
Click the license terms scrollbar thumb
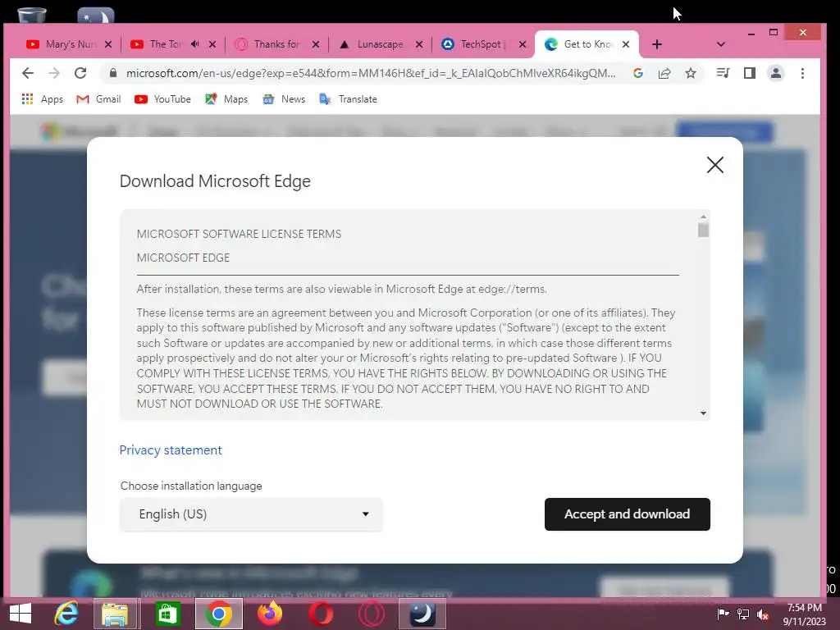(703, 230)
